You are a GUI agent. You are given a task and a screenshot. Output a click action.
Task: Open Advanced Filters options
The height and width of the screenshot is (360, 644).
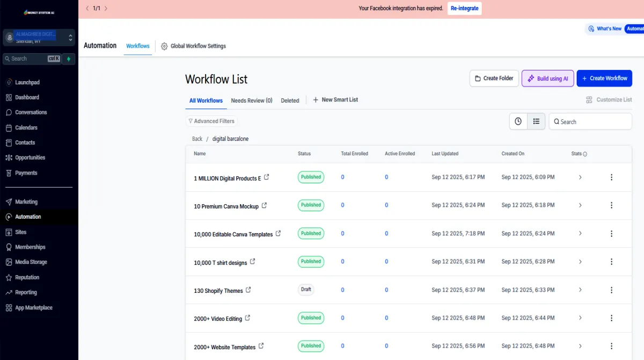click(211, 121)
